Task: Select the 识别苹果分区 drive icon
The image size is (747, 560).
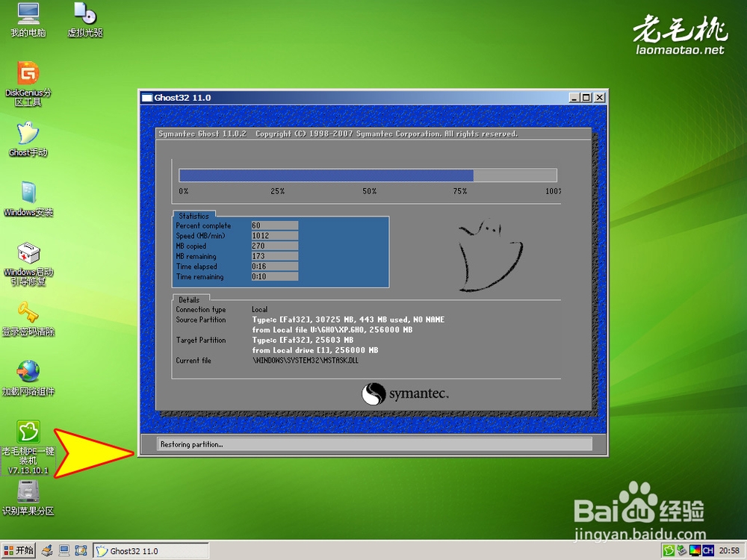Action: coord(28,498)
